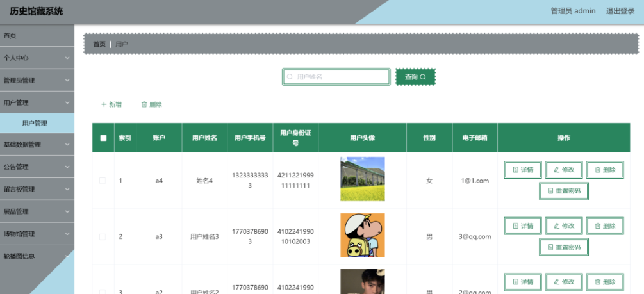Screen dimensions: 644x294
Task: Open 公告管理 sidebar menu
Action: [37, 167]
